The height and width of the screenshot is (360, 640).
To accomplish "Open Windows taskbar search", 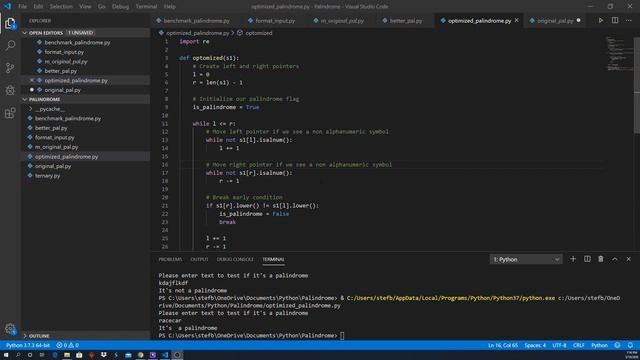I will tap(18, 355).
